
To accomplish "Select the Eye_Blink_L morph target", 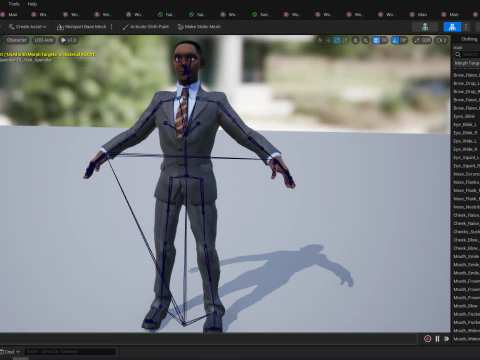I will click(x=466, y=125).
